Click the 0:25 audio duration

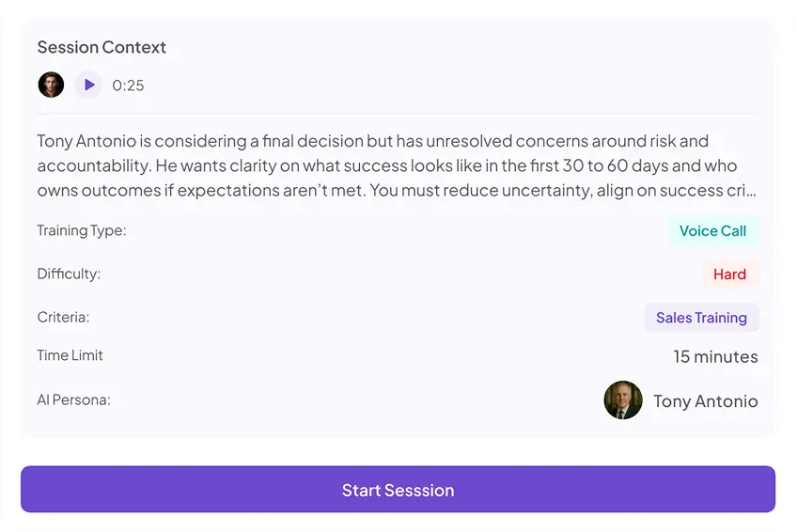(128, 86)
